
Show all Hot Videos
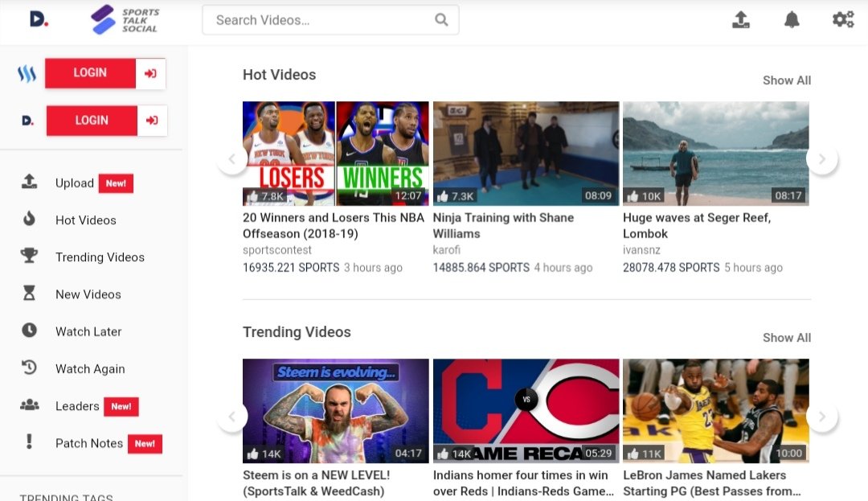coord(787,80)
